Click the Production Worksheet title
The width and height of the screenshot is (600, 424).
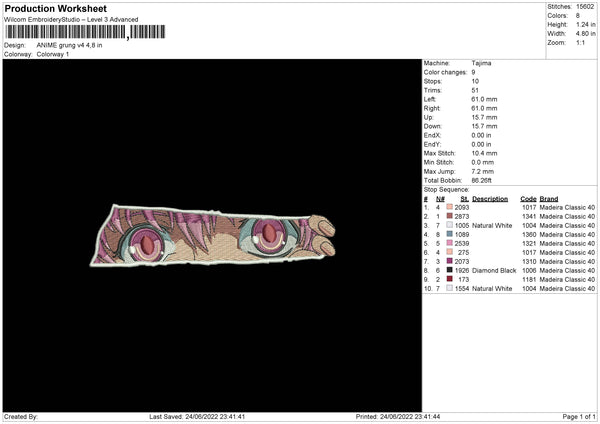pyautogui.click(x=55, y=8)
